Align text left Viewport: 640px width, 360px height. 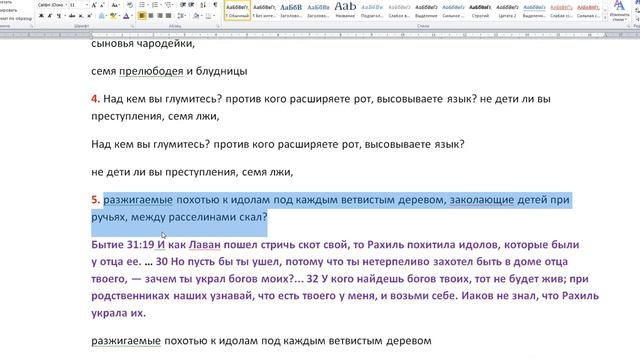(142, 16)
